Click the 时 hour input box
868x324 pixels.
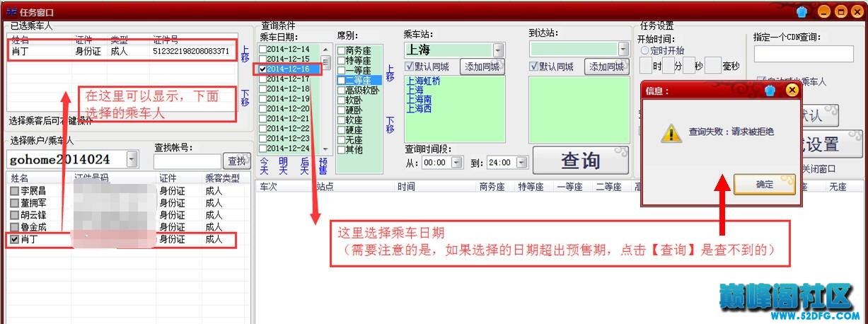pyautogui.click(x=645, y=65)
